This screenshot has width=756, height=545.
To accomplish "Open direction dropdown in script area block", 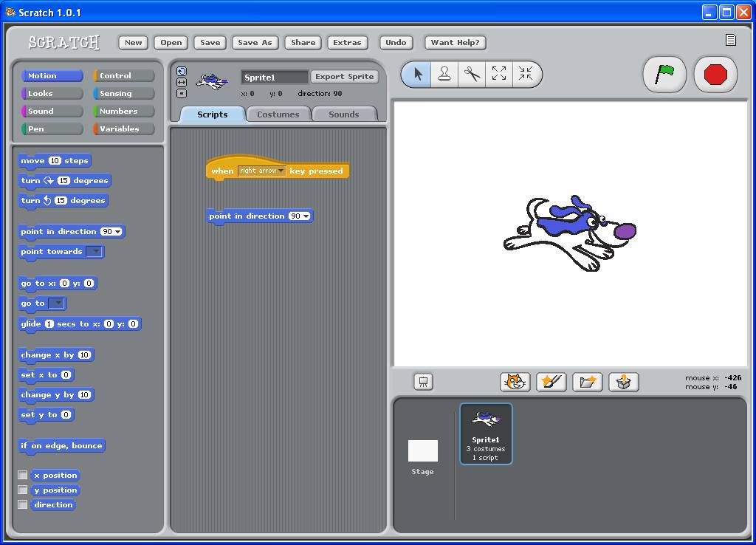I will click(300, 216).
